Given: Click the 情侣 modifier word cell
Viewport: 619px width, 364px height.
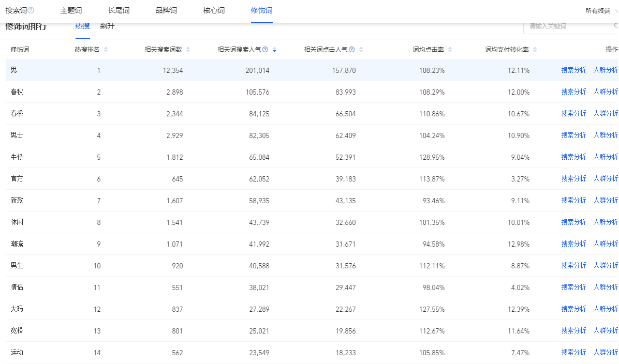Looking at the screenshot, I should (17, 287).
